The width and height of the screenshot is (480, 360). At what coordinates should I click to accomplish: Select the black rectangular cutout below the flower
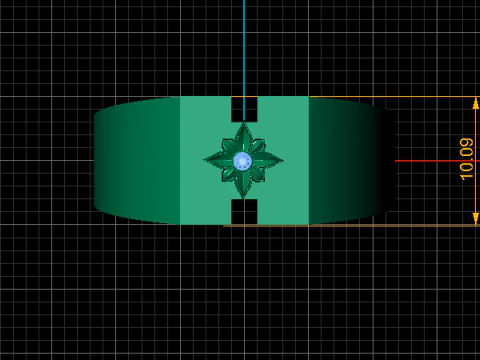(244, 212)
